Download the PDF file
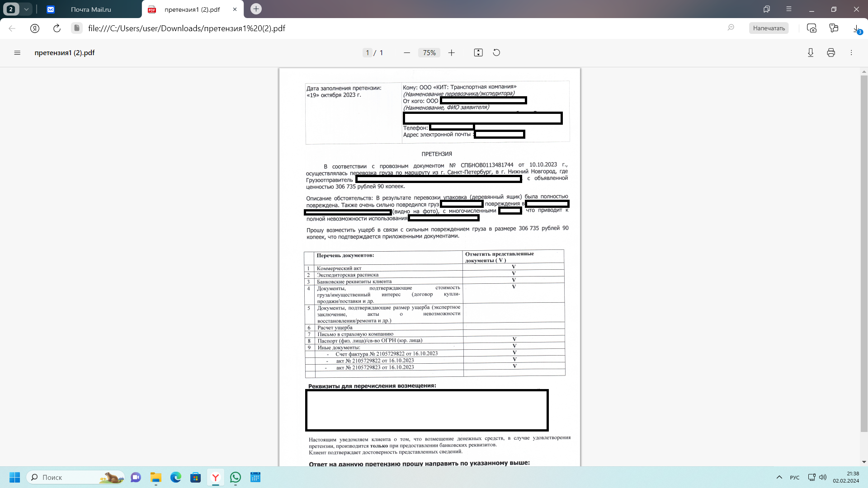This screenshot has width=868, height=488. tap(811, 53)
